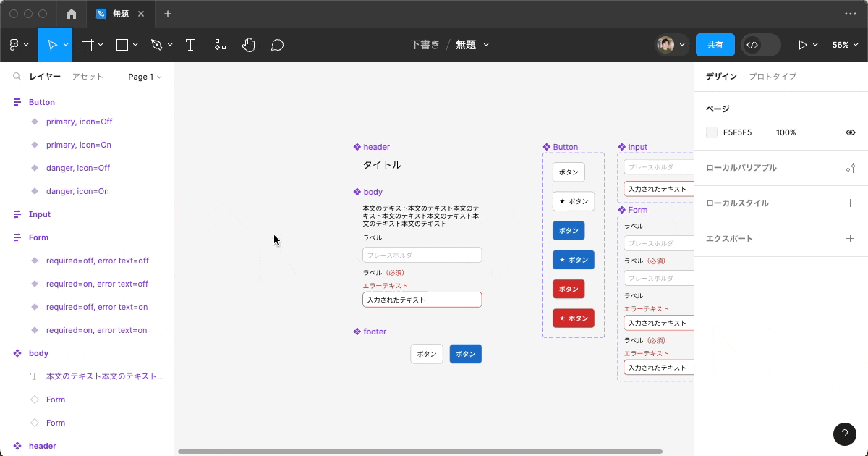This screenshot has width=868, height=456.
Task: Open the Resources components tool
Action: 221,45
